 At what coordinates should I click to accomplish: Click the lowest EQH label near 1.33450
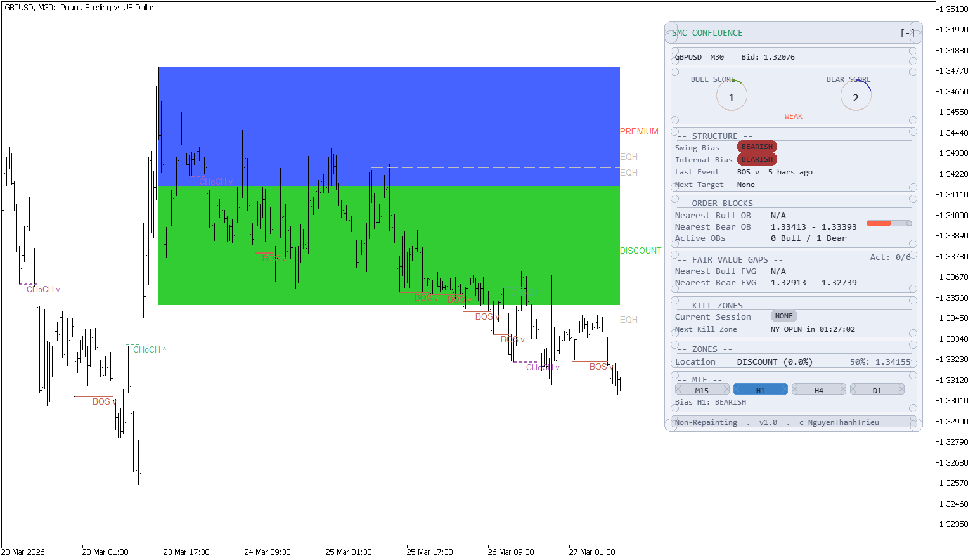coord(629,320)
